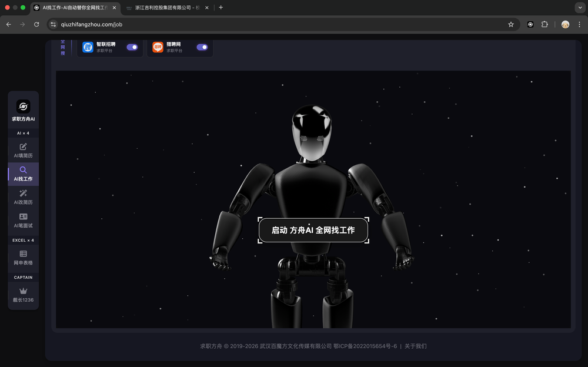Select AI找工作 in the sidebar
Viewport: 588px width, 367px height.
(x=23, y=174)
